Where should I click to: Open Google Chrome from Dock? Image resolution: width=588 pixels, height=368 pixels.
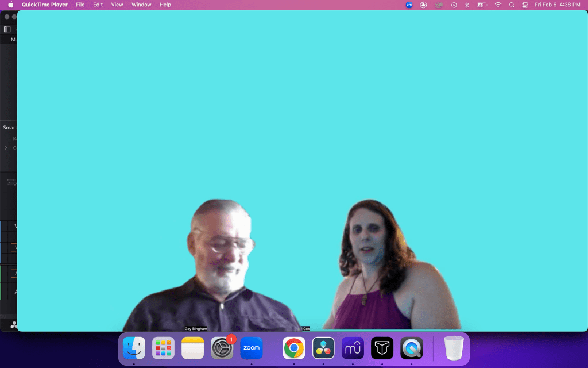tap(294, 348)
